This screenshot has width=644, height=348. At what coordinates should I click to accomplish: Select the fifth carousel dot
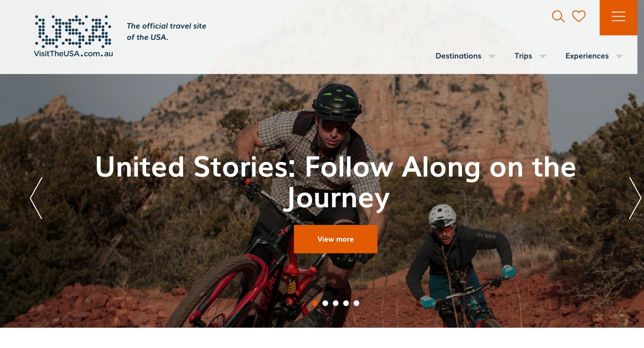tap(356, 303)
